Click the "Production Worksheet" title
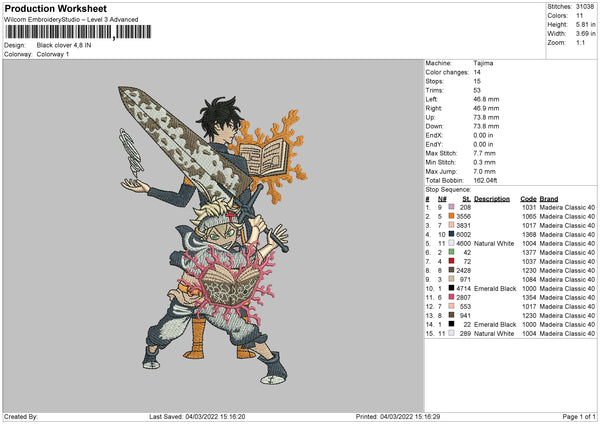This screenshot has width=600, height=424. pos(55,8)
